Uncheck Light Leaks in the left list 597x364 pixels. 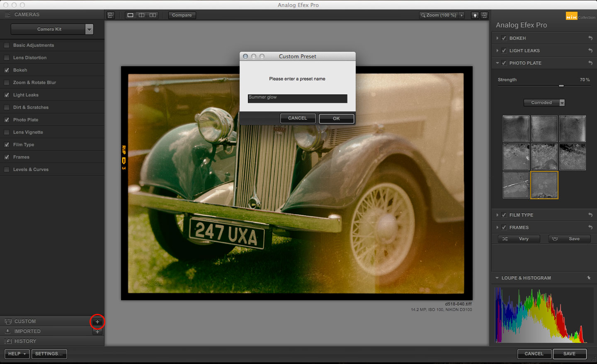7,95
